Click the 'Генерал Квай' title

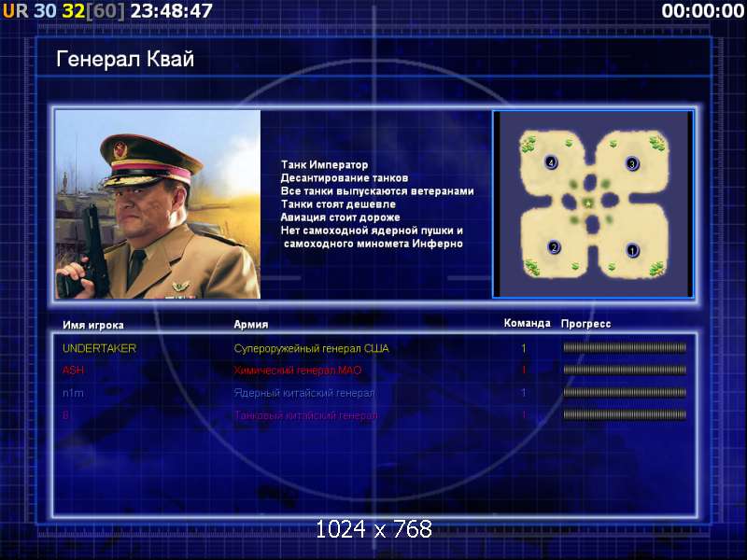[x=125, y=60]
